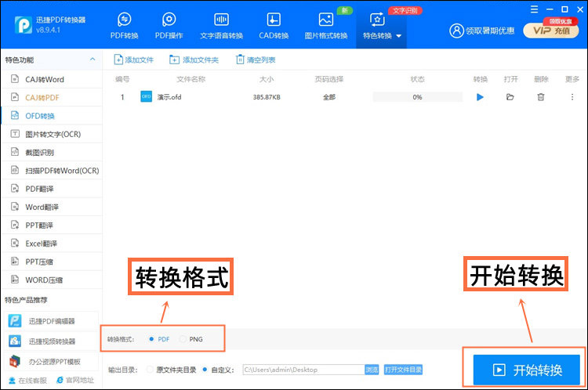The image size is (588, 390).
Task: Select PPT压缩 in sidebar
Action: 52,262
